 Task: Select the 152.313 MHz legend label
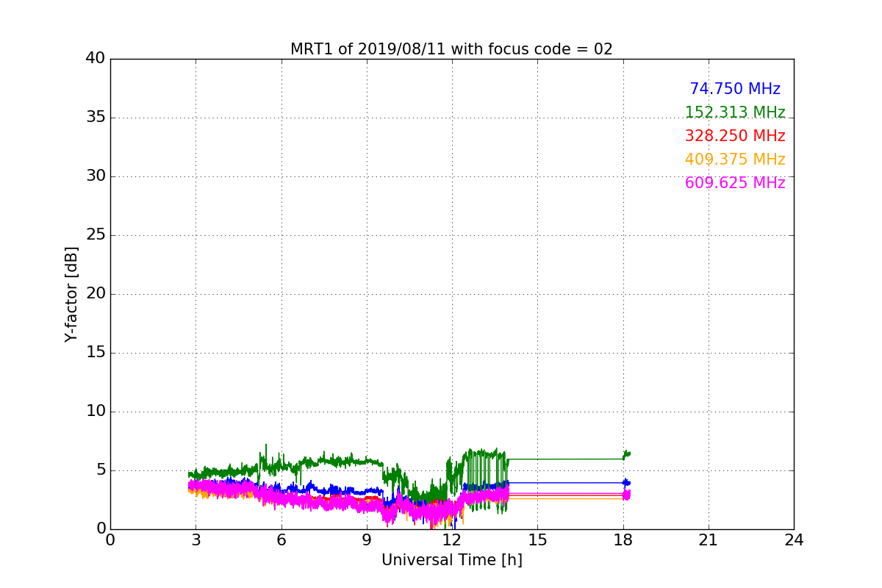(x=735, y=112)
